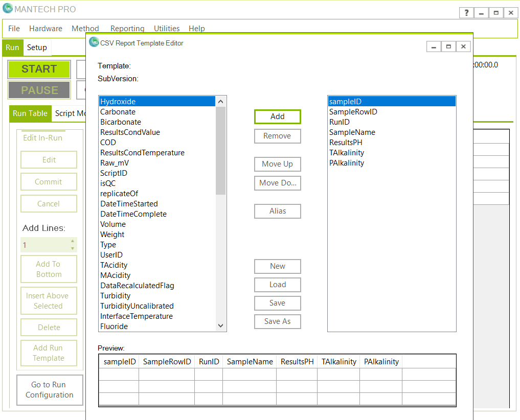Click the available fields scrollbar thumb

click(220, 151)
